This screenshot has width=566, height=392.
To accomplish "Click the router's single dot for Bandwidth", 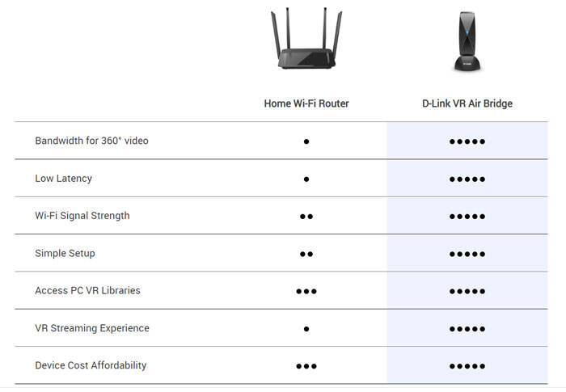I will [306, 141].
